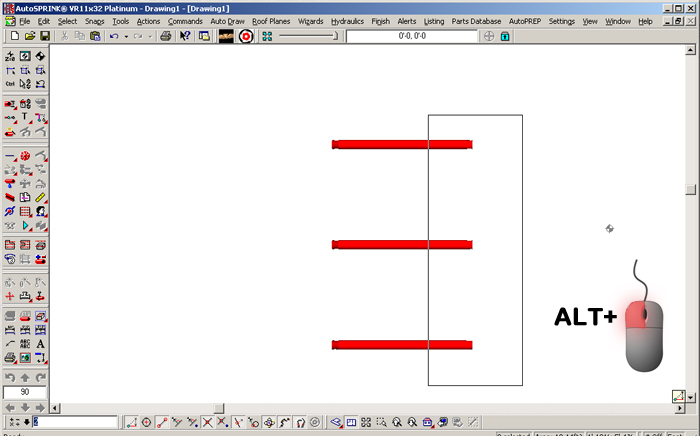Click the New drawing icon

(x=14, y=36)
